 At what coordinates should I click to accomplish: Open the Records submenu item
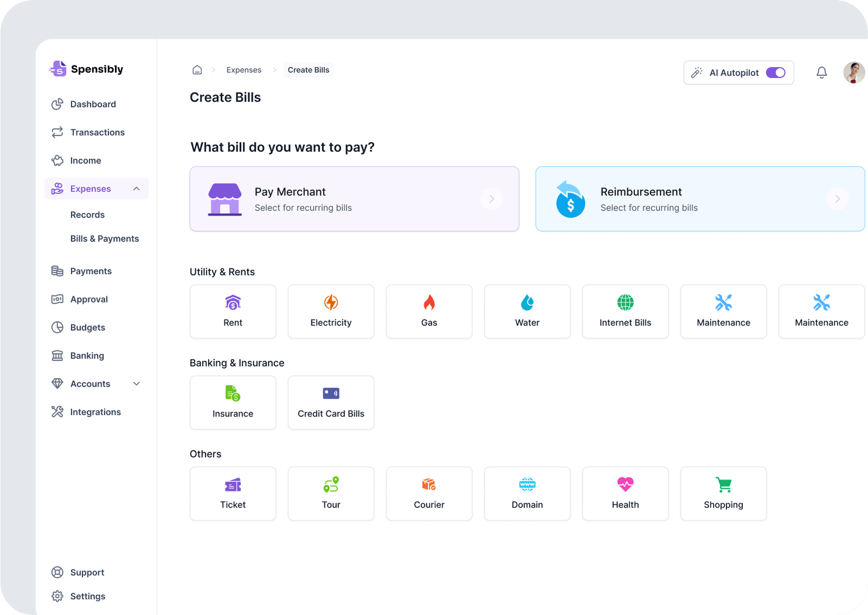(87, 215)
